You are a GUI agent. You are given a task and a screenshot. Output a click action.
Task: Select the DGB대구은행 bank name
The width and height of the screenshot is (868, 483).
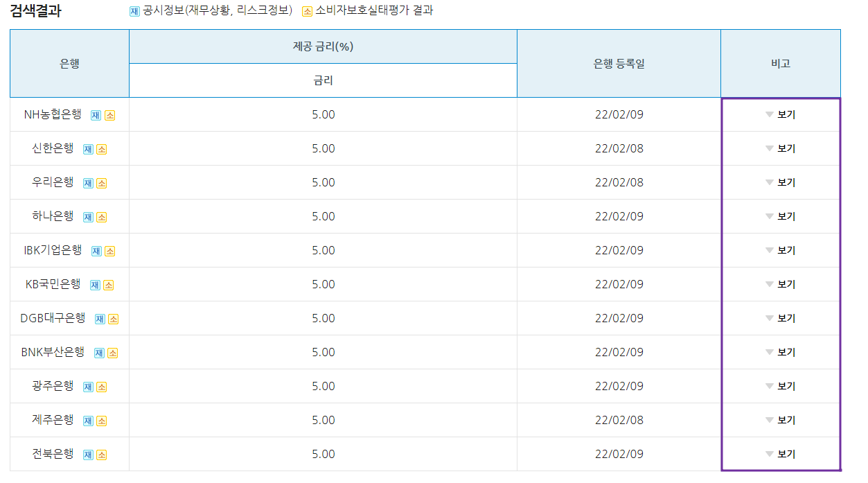point(53,318)
